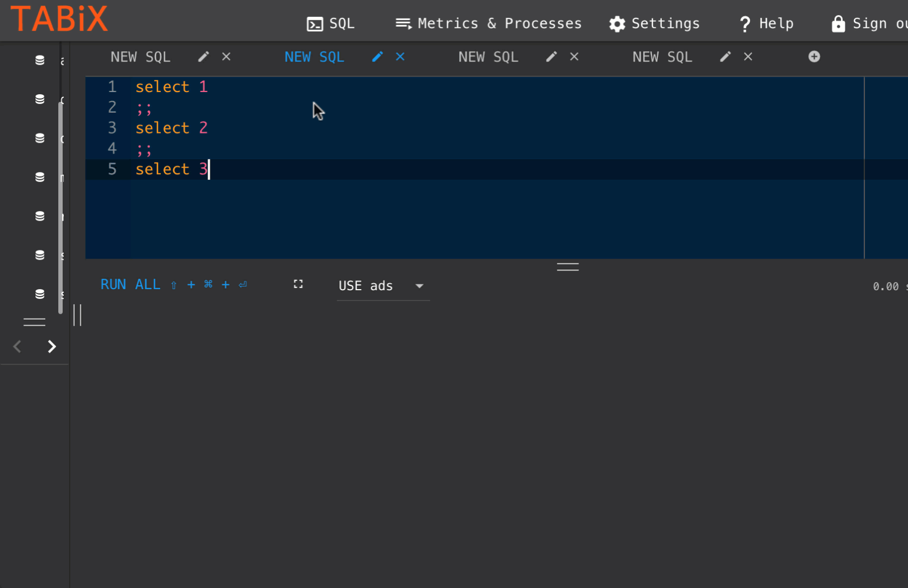This screenshot has width=908, height=588.
Task: Click the blue pencil icon on the active tab
Action: click(x=377, y=56)
